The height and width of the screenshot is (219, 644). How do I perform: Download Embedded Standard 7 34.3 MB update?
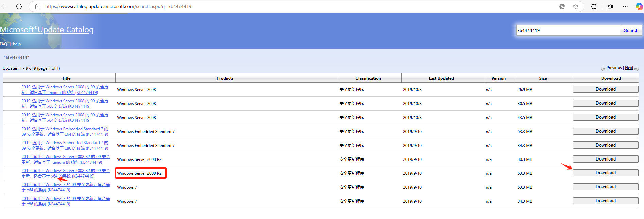606,145
